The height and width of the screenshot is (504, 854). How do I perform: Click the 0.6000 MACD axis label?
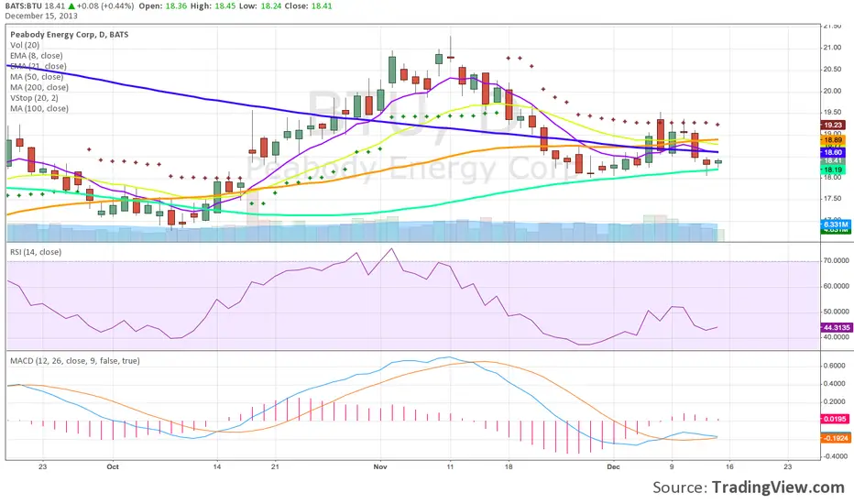(835, 366)
